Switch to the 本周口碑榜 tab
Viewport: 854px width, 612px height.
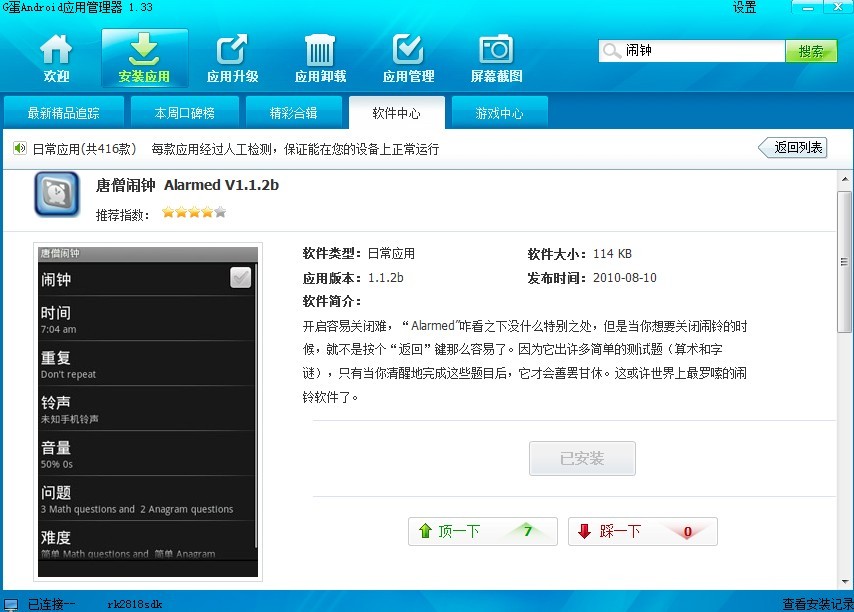point(185,113)
